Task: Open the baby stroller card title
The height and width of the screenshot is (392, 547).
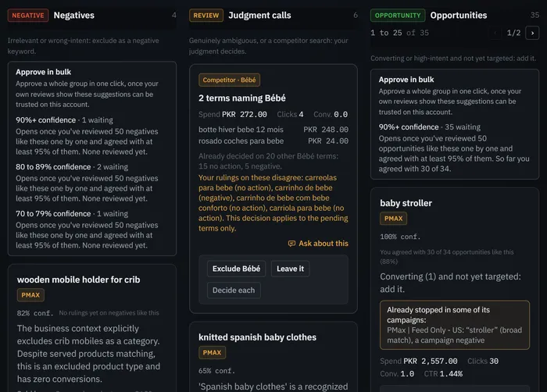Action: pyautogui.click(x=406, y=203)
